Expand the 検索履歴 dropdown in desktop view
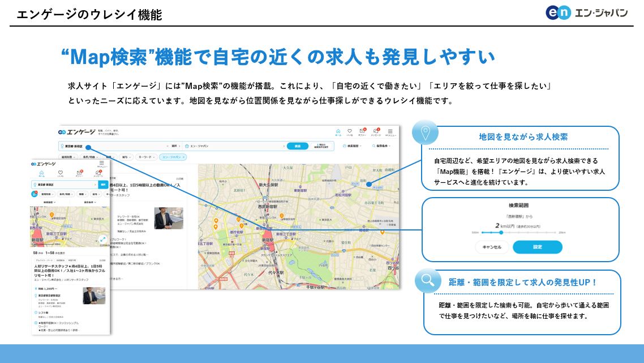The image size is (644, 363). 353,146
